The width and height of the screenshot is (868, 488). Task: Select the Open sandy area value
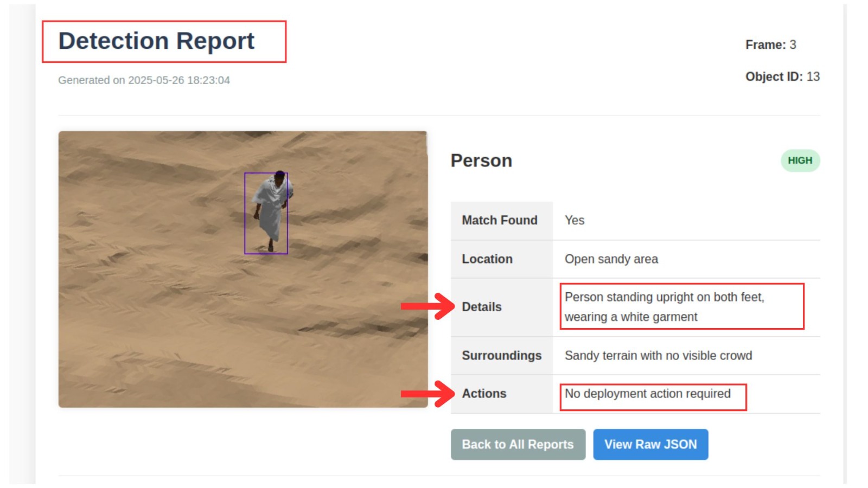(611, 259)
